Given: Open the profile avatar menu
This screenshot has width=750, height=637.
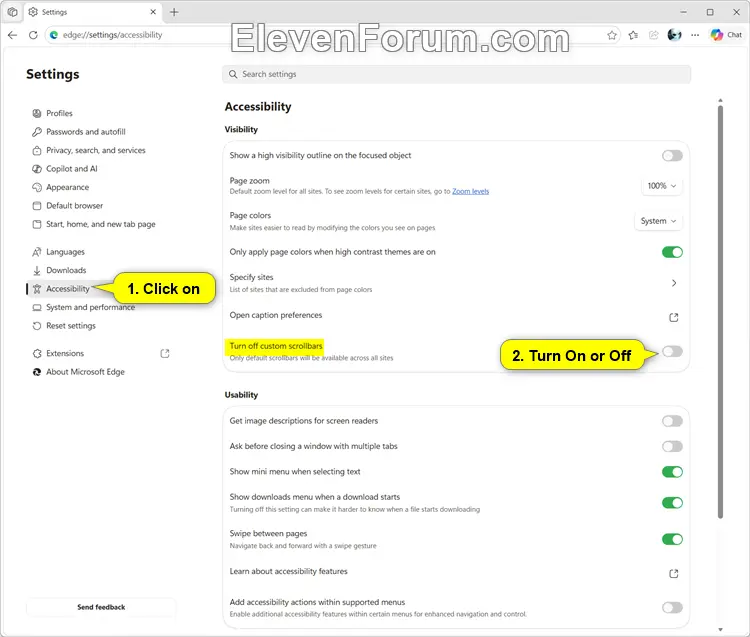Looking at the screenshot, I should [x=674, y=35].
